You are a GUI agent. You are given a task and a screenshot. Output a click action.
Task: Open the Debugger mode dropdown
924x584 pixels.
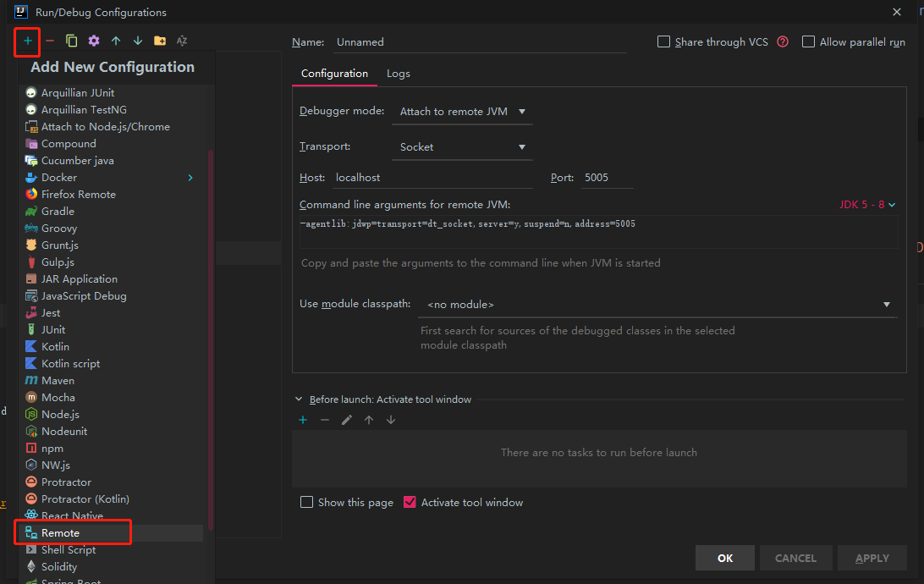462,112
